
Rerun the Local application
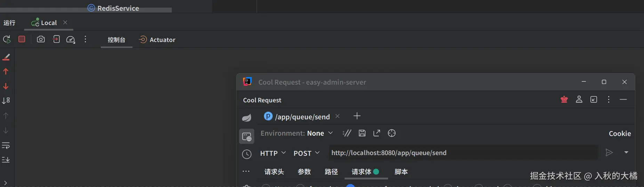(7, 39)
